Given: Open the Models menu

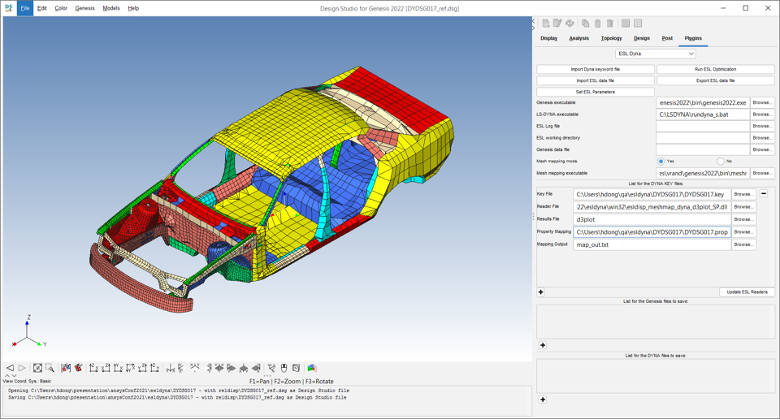Looking at the screenshot, I should [x=111, y=8].
